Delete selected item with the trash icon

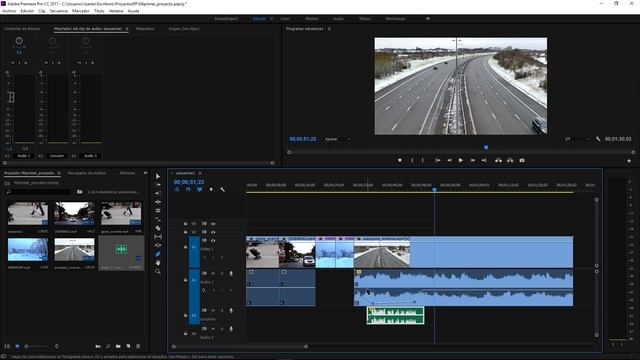(138, 346)
